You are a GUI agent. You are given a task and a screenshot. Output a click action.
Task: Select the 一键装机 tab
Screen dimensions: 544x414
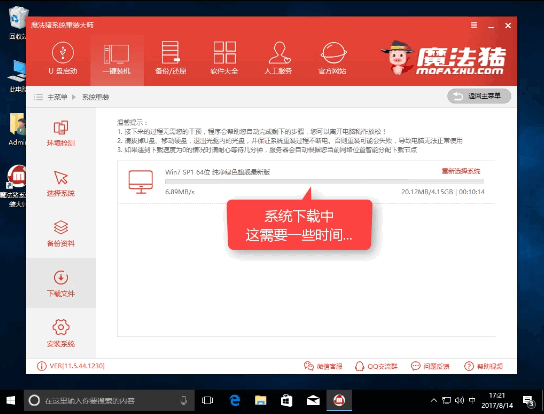pyautogui.click(x=117, y=60)
